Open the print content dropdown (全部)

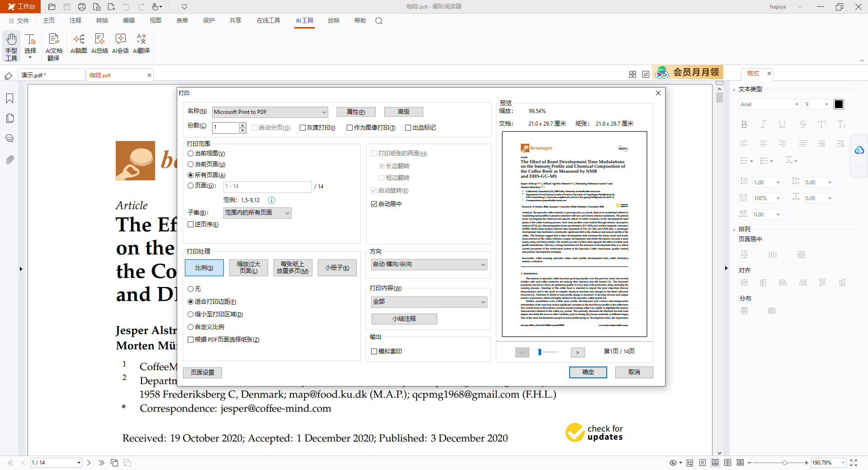pos(429,302)
